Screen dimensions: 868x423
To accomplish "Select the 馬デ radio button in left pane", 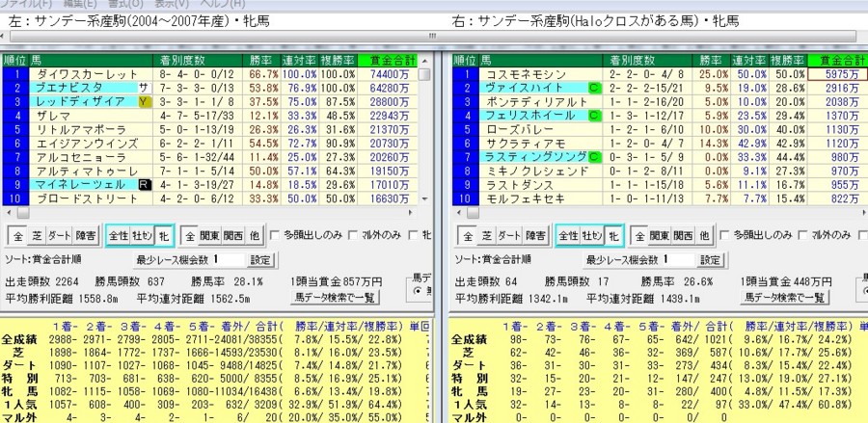I will pos(418,291).
